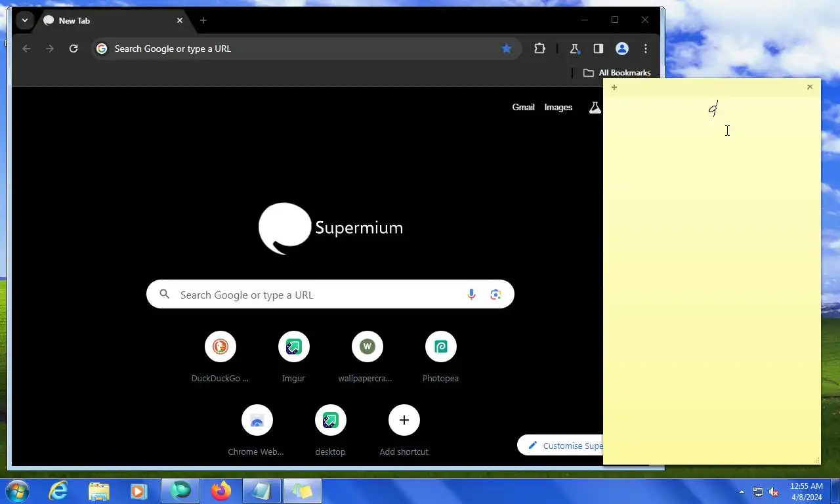Toggle the browser side panel

coord(598,49)
